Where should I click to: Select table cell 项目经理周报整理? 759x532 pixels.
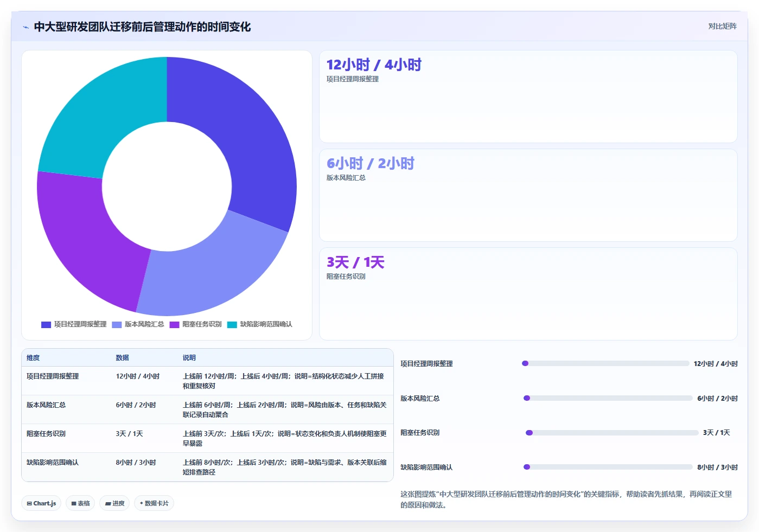[53, 376]
